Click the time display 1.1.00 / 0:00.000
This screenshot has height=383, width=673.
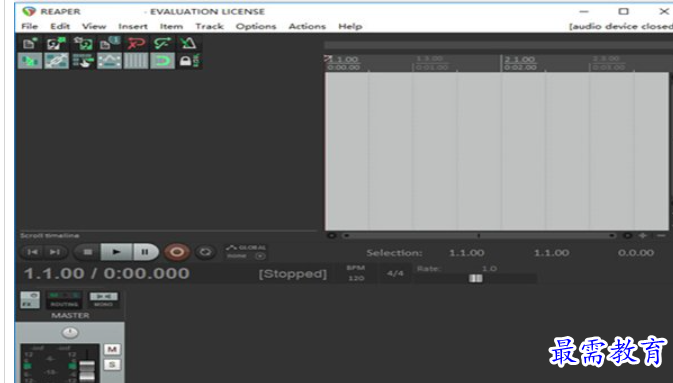pyautogui.click(x=106, y=274)
